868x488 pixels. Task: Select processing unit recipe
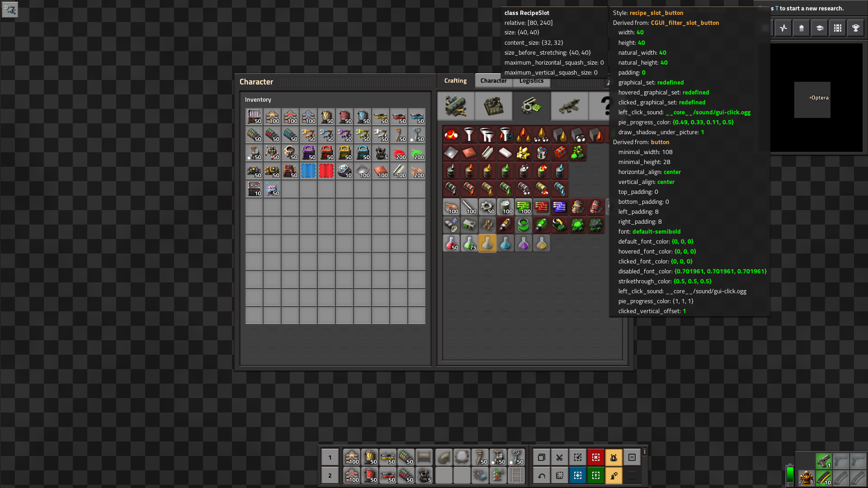point(560,207)
